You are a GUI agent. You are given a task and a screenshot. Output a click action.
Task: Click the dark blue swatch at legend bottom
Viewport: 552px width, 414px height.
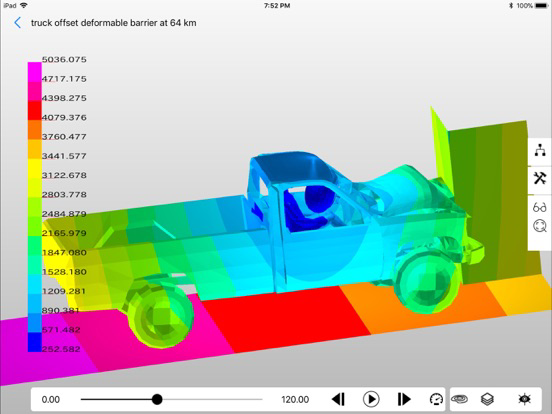click(34, 342)
